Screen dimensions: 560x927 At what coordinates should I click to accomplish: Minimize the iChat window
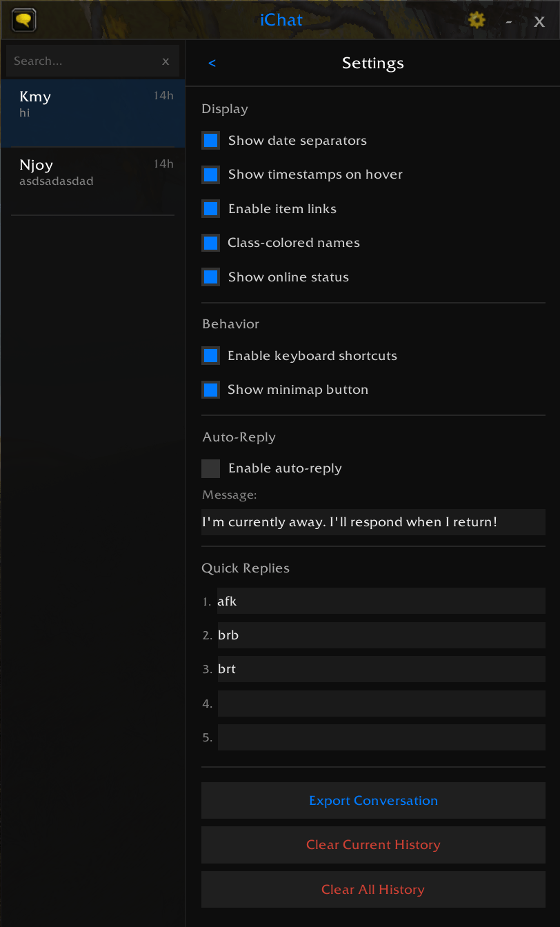point(509,21)
